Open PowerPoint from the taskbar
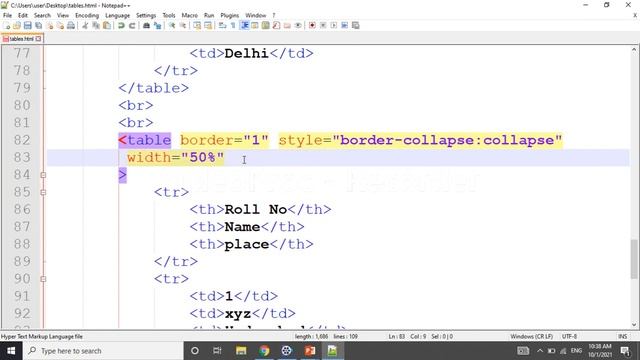Screen dimensions: 640x360 [x=310, y=351]
